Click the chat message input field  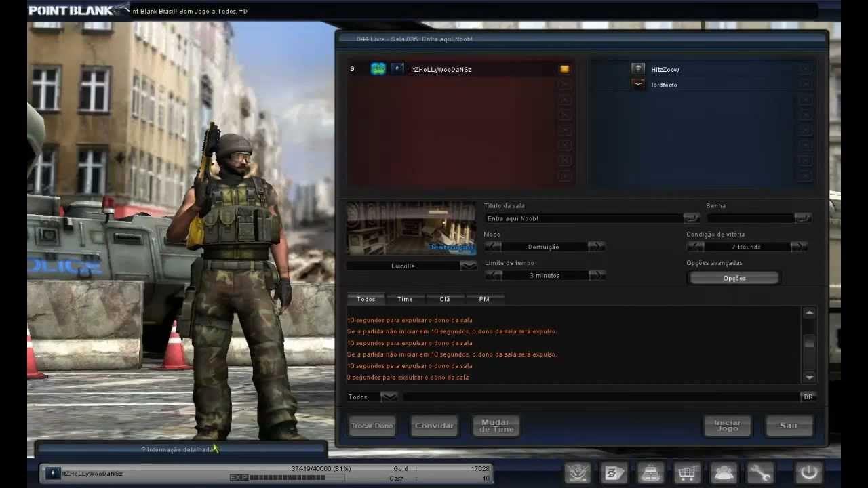tap(601, 396)
